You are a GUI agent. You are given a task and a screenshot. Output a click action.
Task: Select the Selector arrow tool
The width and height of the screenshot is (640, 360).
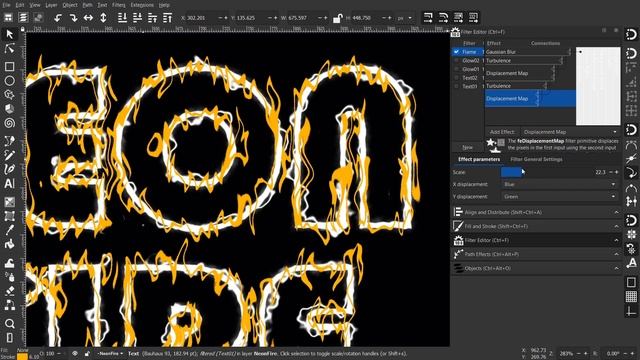pos(9,34)
